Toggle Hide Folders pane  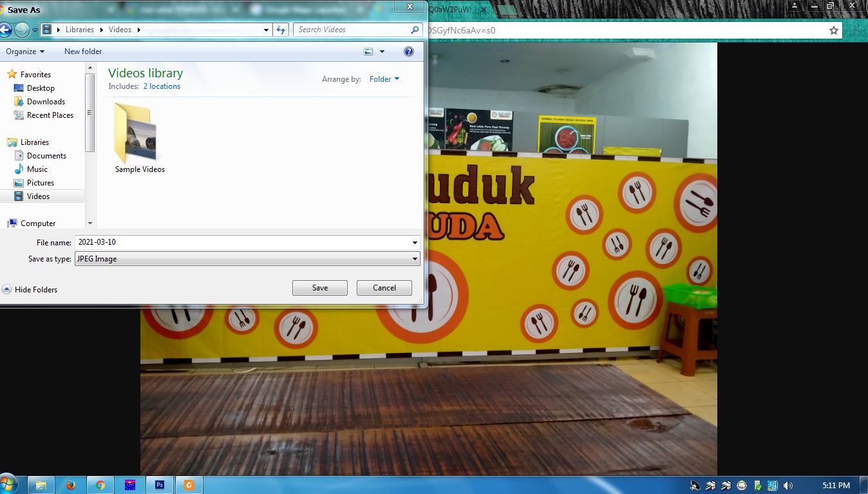[x=30, y=290]
